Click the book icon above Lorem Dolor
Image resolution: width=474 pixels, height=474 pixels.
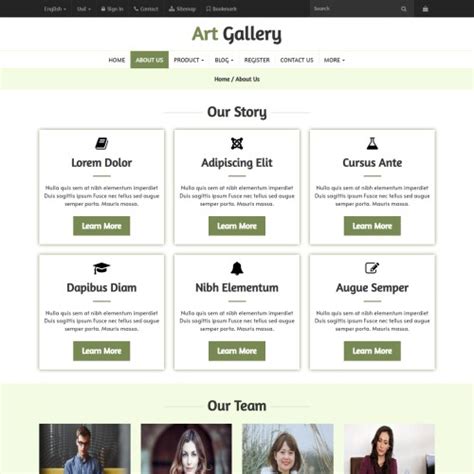(102, 144)
